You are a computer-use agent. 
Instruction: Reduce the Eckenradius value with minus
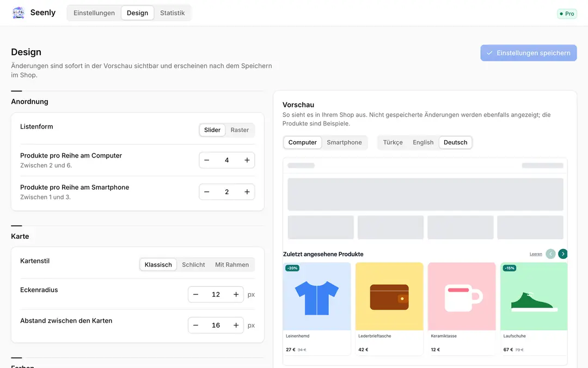[196, 294]
